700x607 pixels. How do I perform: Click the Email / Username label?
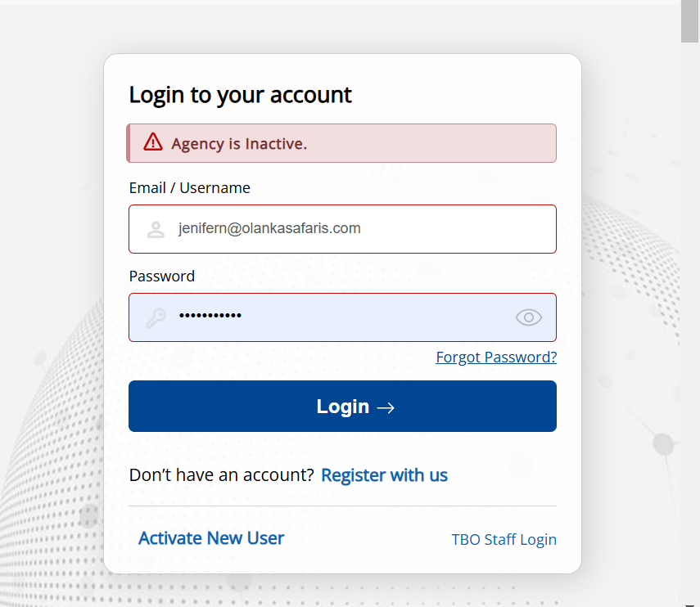(x=189, y=188)
